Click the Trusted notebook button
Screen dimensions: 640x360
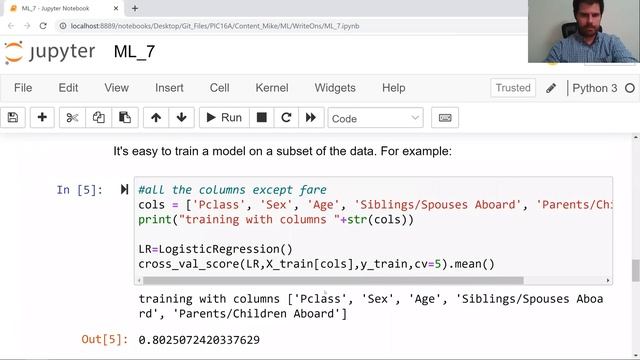click(513, 88)
